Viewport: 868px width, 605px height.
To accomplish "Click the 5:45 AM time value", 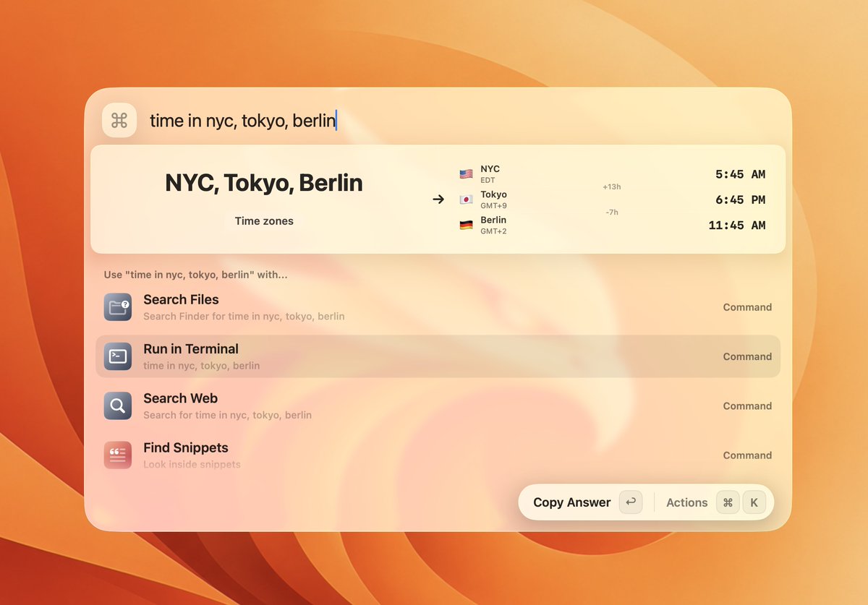I will point(740,174).
